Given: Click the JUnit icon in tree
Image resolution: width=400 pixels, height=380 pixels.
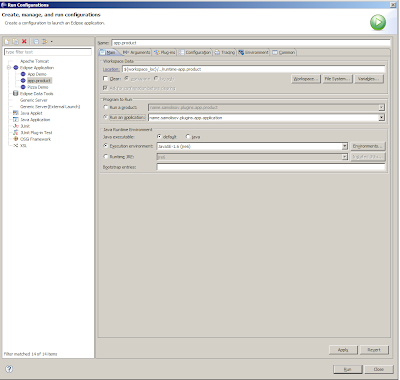Looking at the screenshot, I should 15,126.
